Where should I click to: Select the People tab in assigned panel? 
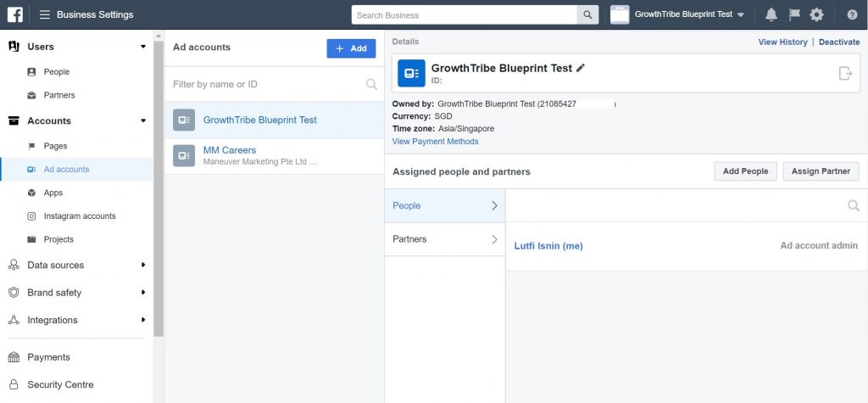pyautogui.click(x=444, y=205)
